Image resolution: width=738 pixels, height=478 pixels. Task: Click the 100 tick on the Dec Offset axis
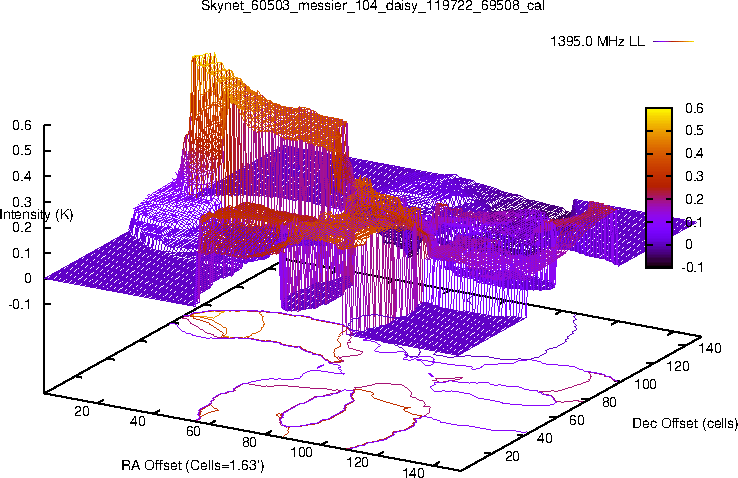645,384
